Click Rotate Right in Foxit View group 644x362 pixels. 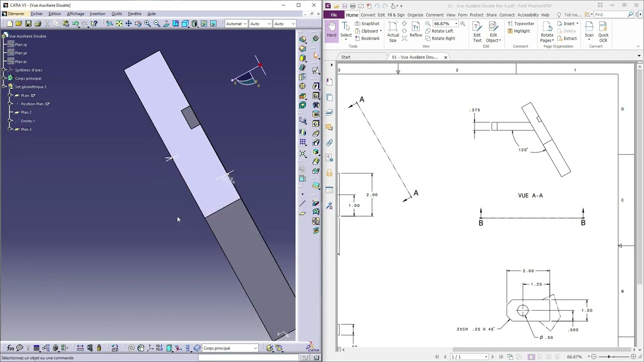pos(440,38)
